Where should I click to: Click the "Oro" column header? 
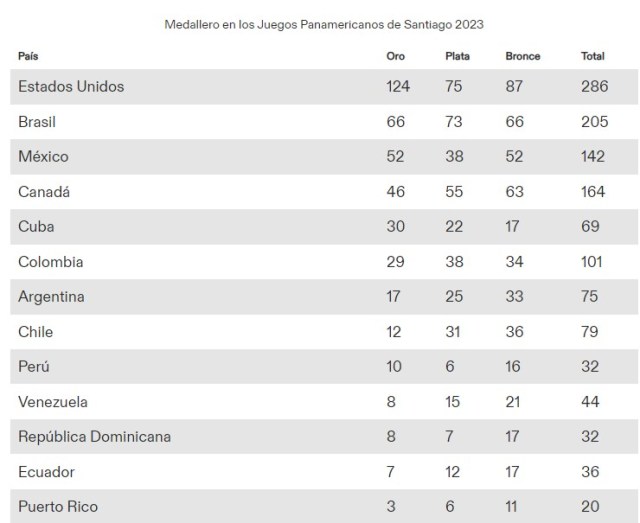396,56
